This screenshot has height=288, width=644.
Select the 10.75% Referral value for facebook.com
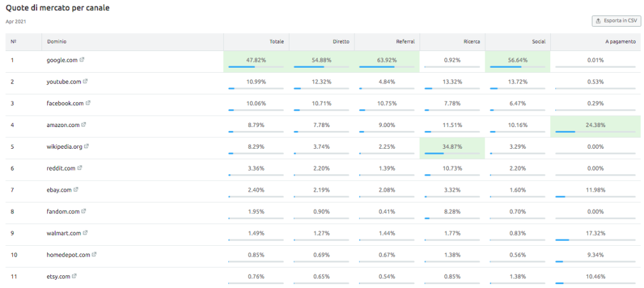[387, 103]
